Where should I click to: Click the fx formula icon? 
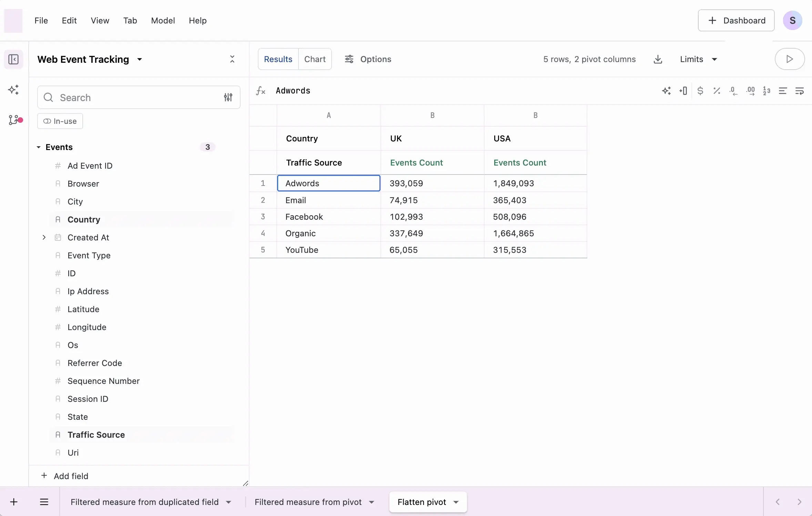tap(261, 91)
